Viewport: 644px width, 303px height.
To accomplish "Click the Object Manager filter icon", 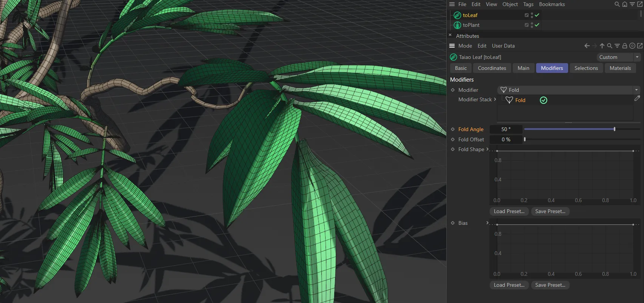I will click(x=632, y=4).
